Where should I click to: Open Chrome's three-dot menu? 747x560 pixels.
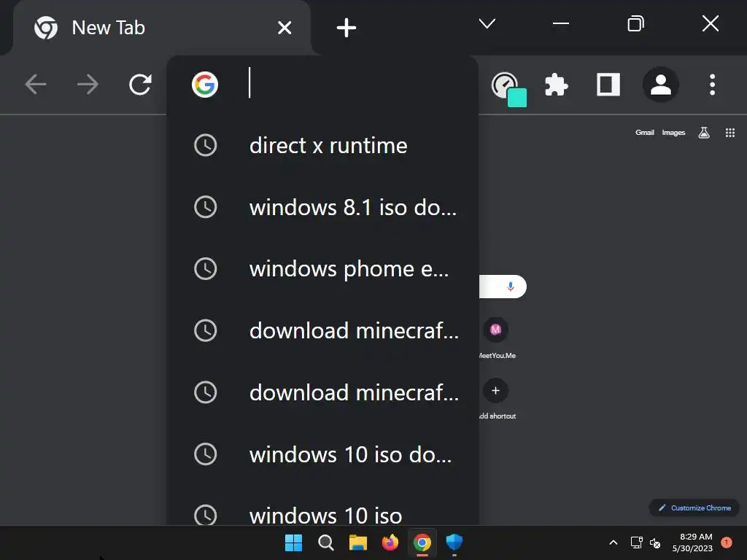coord(712,85)
